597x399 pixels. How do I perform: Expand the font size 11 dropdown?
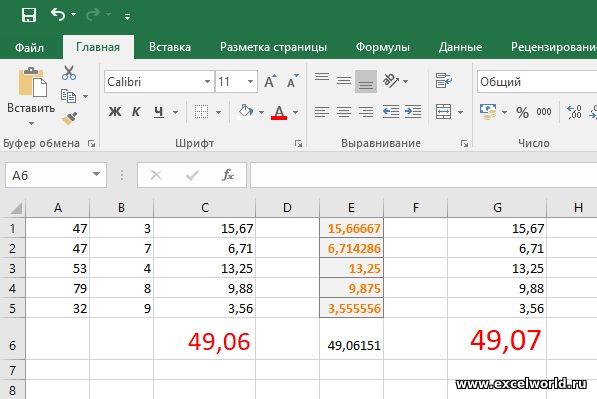pos(250,81)
